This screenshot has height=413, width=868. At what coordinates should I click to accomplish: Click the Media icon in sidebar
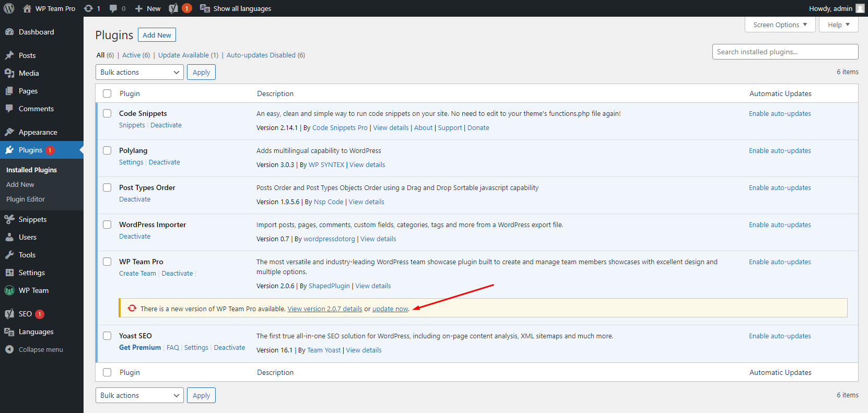pos(9,73)
